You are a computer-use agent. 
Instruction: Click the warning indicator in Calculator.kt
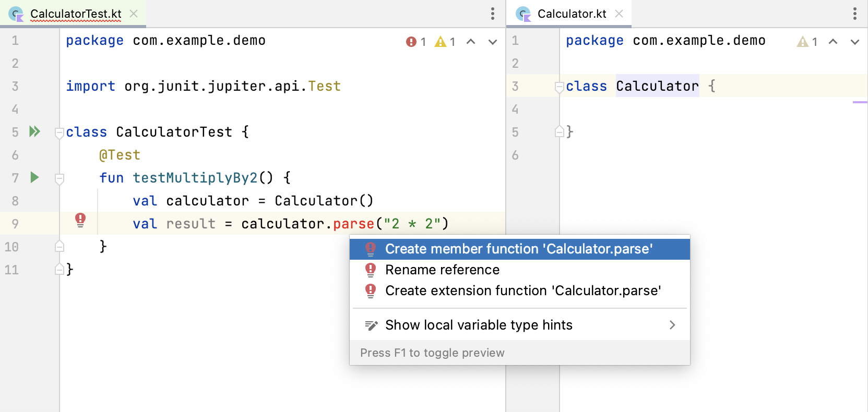pos(807,42)
